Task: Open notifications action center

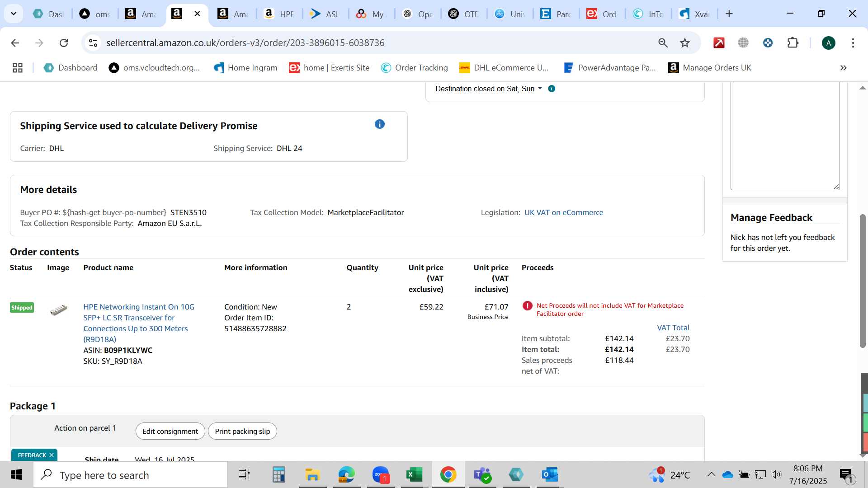Action: pos(846,475)
